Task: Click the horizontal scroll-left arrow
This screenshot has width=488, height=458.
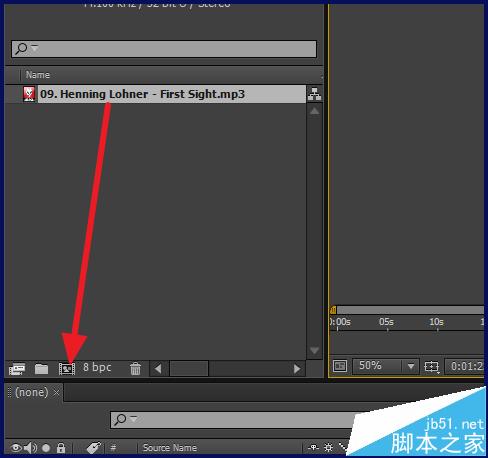Action: pyautogui.click(x=158, y=369)
